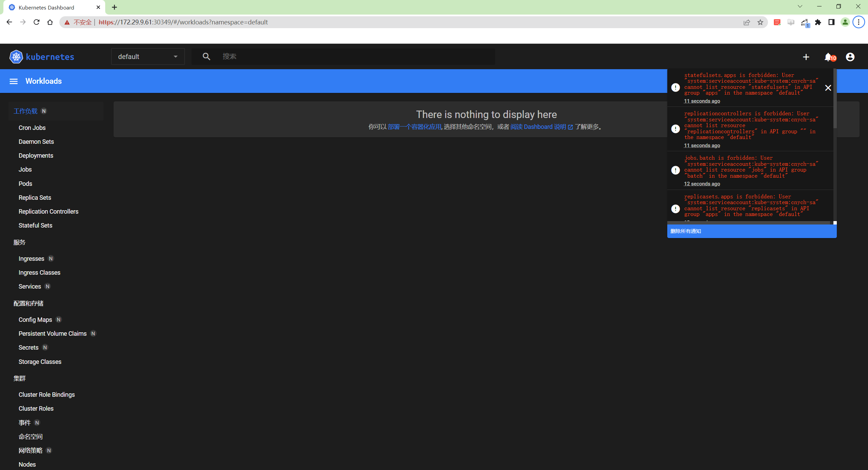Open Services in sidebar
This screenshot has height=470, width=868.
(x=30, y=287)
